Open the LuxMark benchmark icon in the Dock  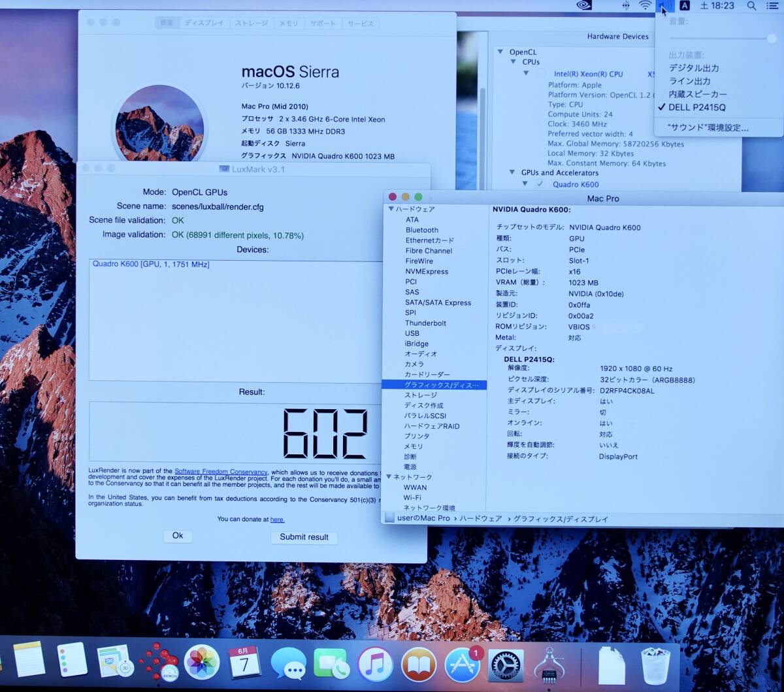tap(159, 661)
